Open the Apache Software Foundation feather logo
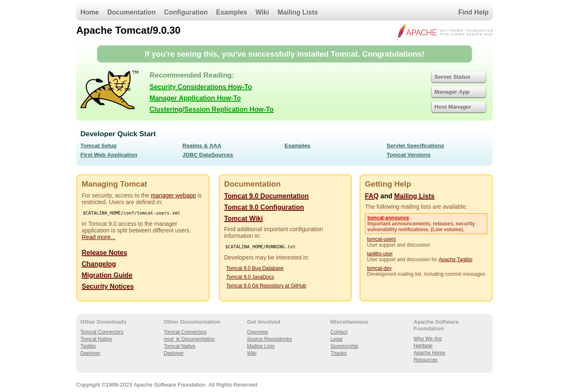 pos(445,32)
